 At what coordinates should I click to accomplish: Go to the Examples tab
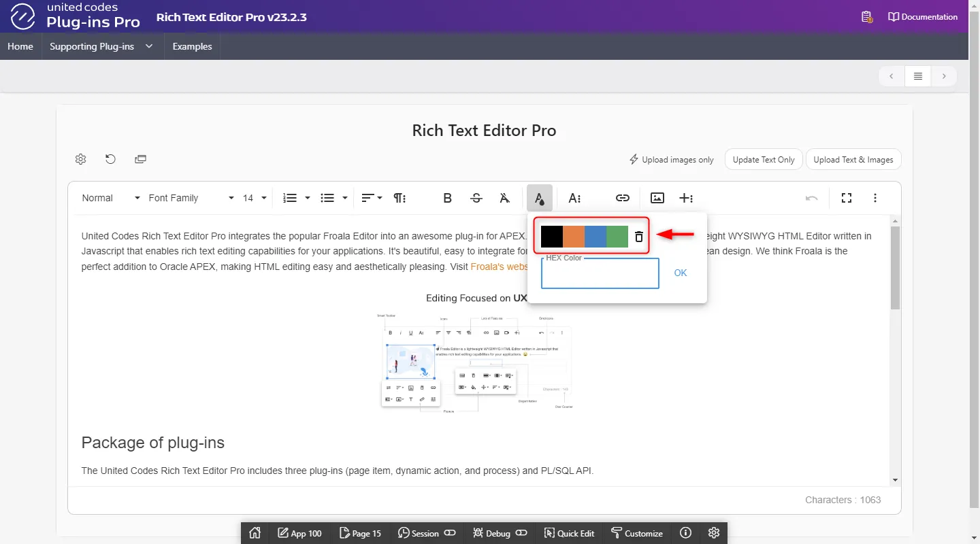tap(192, 46)
